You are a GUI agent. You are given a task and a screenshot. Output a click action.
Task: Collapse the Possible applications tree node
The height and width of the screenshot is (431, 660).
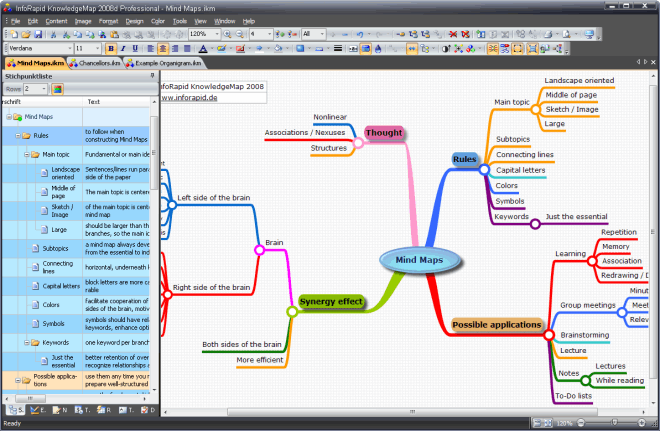[x=18, y=380]
